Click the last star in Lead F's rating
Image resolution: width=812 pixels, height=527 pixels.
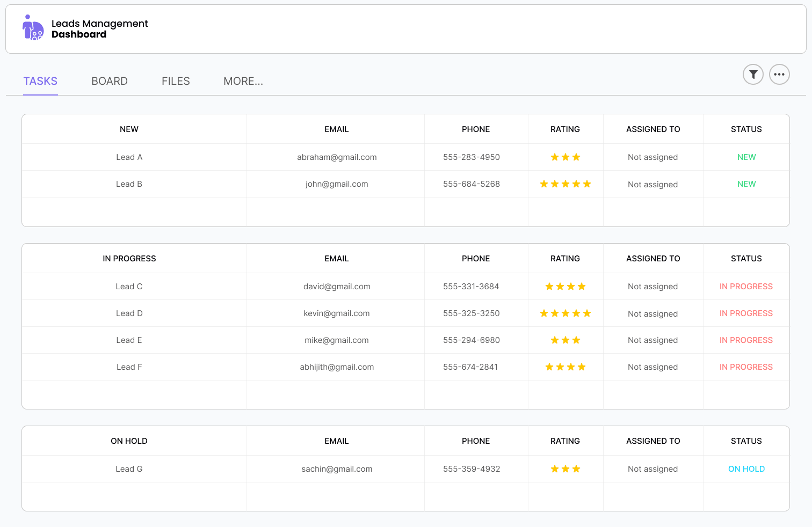tap(582, 367)
